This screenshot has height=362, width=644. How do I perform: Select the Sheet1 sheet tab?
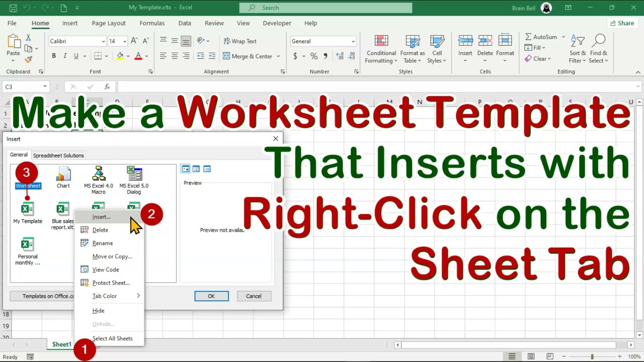pyautogui.click(x=61, y=344)
